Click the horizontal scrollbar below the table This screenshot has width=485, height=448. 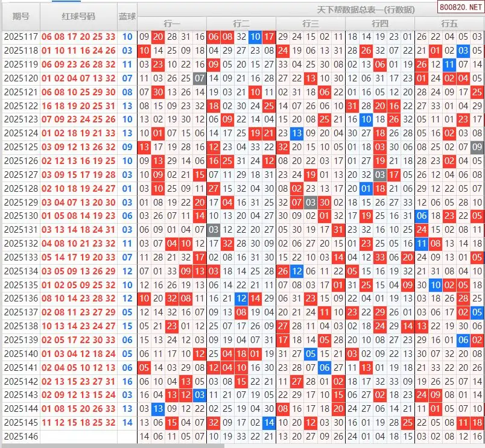[112, 446]
